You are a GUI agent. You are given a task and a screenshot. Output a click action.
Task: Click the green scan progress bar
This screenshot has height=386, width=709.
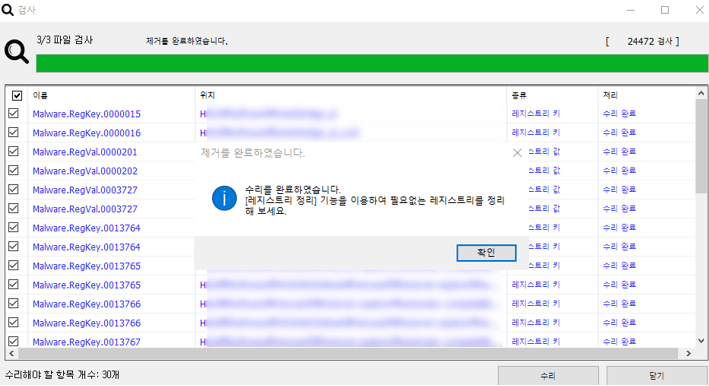point(372,63)
